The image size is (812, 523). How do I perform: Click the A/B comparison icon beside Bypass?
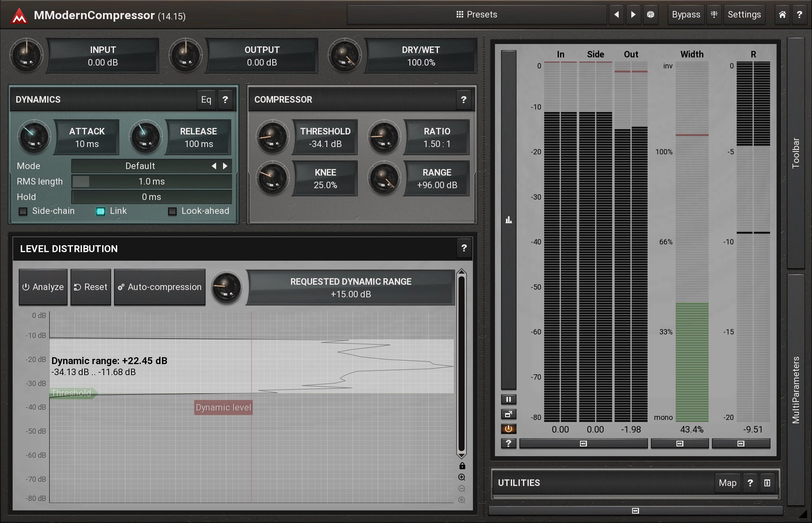714,15
